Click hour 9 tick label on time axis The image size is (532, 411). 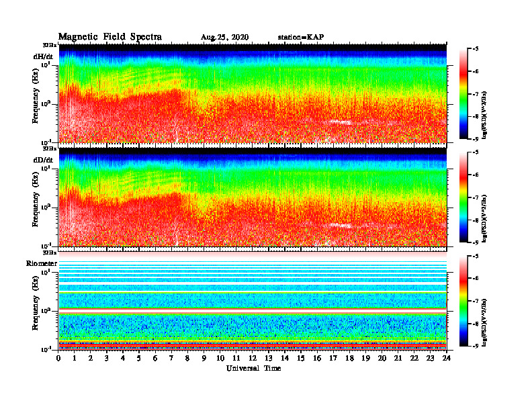(x=204, y=358)
